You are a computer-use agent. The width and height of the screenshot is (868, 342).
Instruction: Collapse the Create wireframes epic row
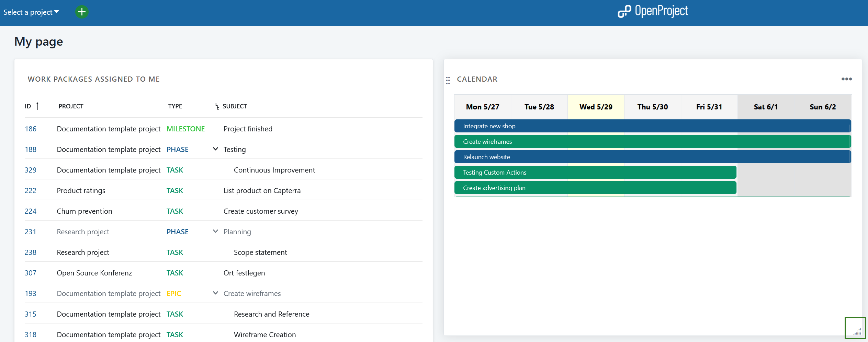215,293
